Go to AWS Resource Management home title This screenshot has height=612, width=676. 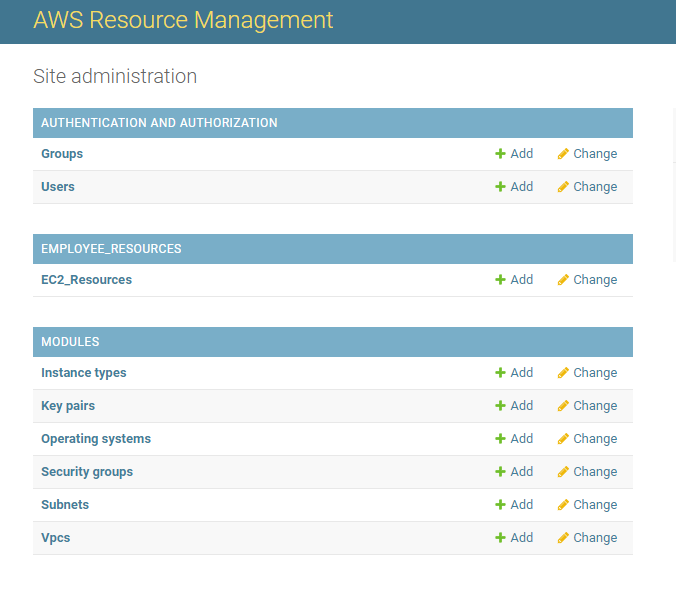click(183, 20)
